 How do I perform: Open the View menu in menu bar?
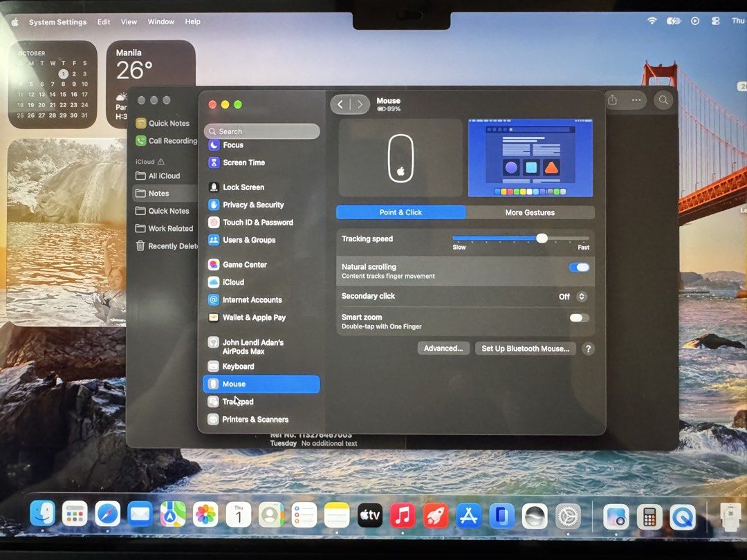tap(129, 21)
